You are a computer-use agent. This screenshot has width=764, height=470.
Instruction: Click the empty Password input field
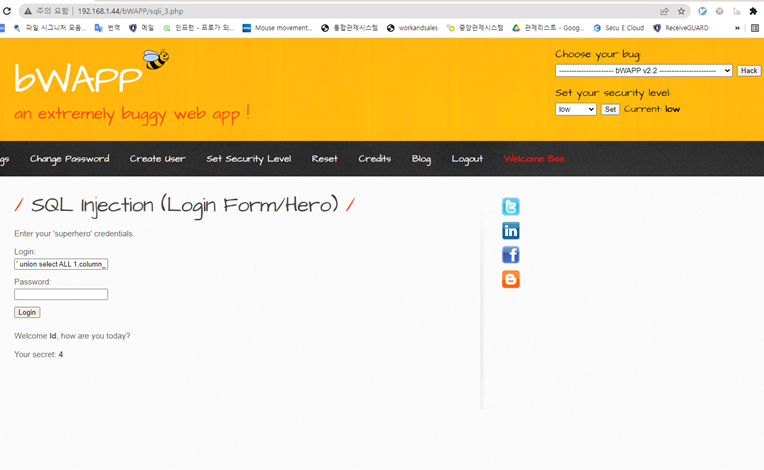pos(61,294)
